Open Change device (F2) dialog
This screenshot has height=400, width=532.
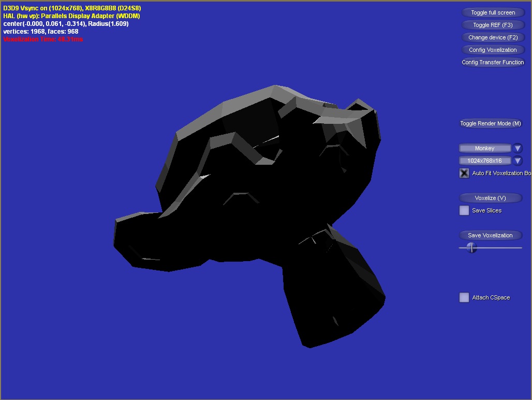[x=493, y=37]
